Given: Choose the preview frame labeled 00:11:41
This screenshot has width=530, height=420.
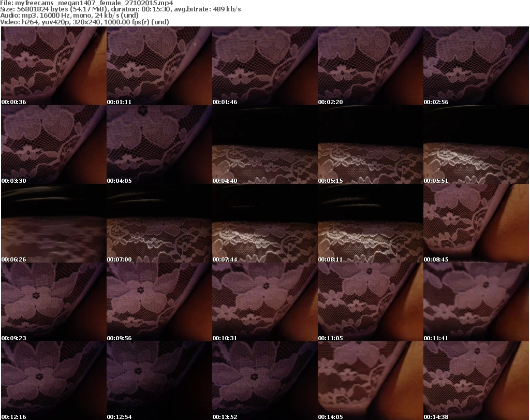Looking at the screenshot, I should (476, 302).
